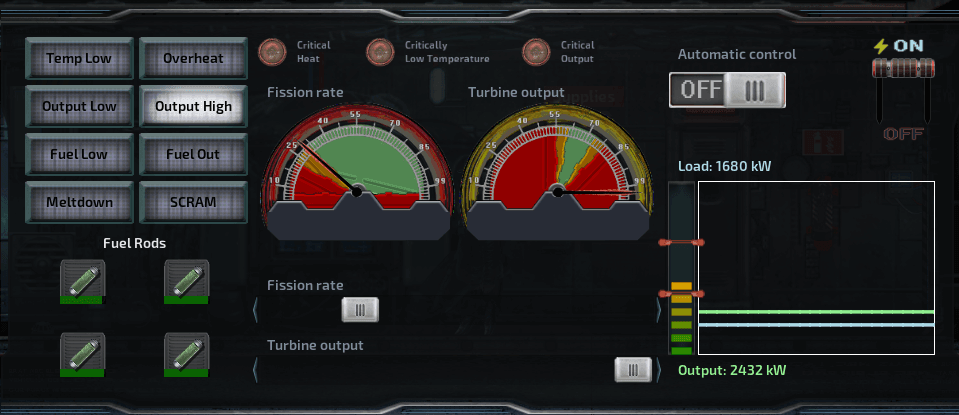
Task: Click the Overheat warning button
Action: click(193, 58)
